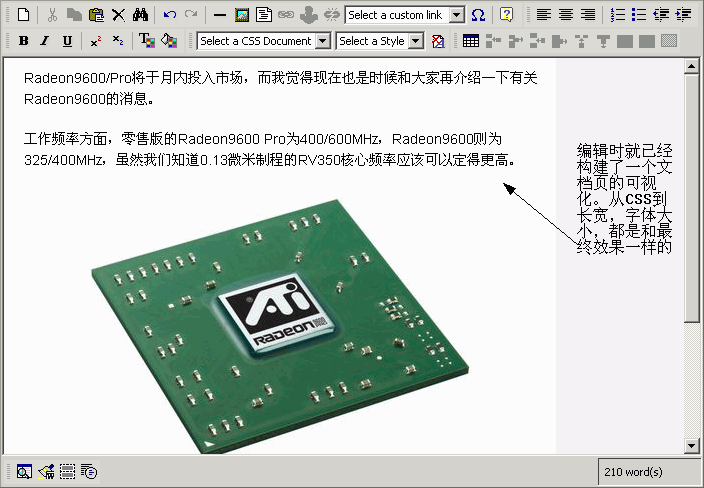Create a new blank document
The height and width of the screenshot is (488, 704).
tap(23, 15)
